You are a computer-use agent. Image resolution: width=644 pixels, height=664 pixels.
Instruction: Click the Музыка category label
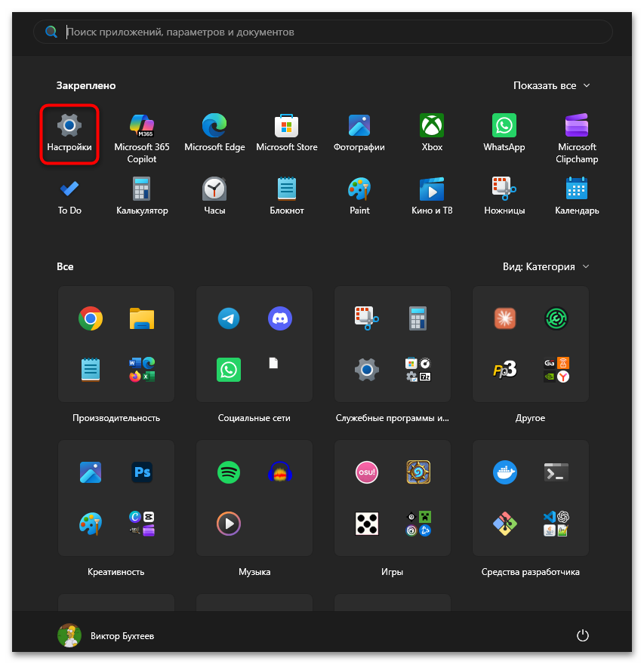254,572
